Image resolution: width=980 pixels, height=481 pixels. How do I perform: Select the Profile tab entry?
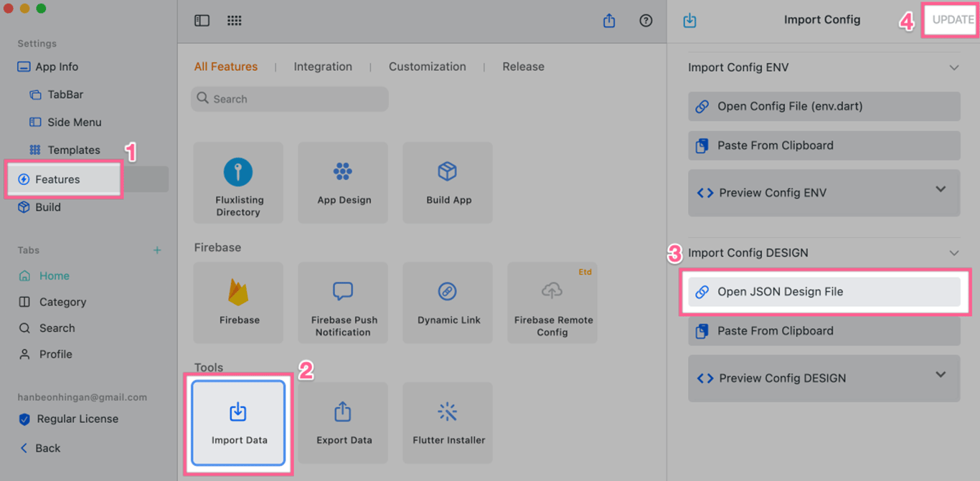coord(46,354)
